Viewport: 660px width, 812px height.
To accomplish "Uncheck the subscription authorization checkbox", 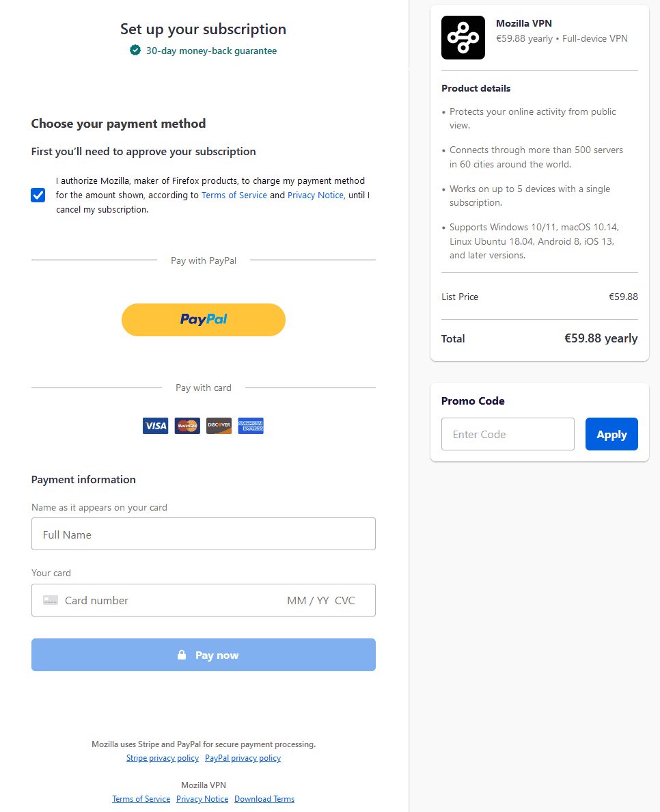I will (x=38, y=195).
